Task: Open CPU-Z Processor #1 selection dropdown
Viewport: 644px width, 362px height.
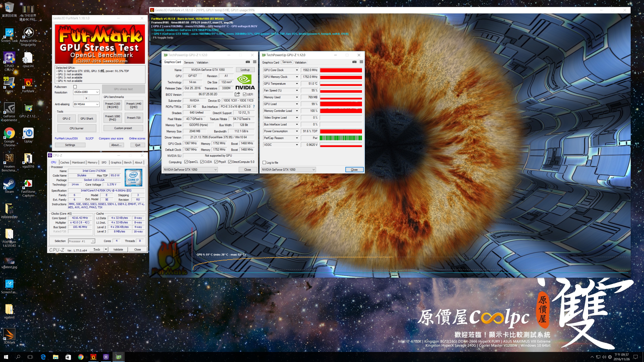Action: (82, 241)
